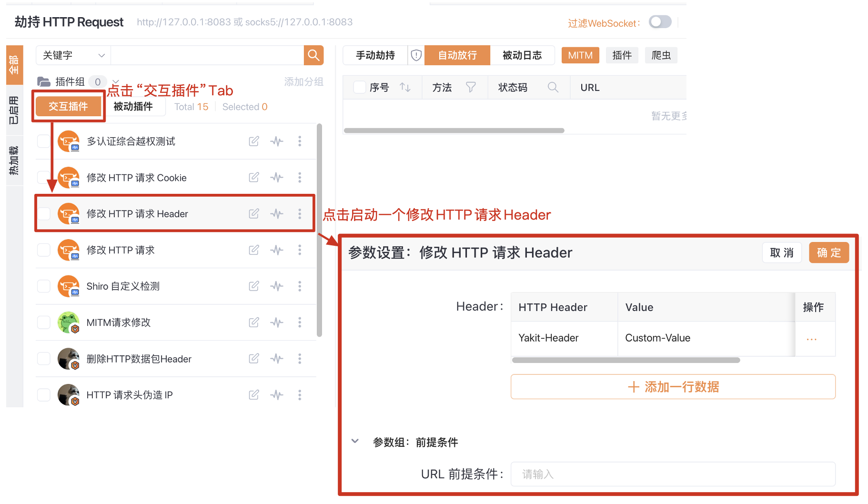868x504 pixels.
Task: Select the 被动日志 mode tab
Action: (522, 55)
